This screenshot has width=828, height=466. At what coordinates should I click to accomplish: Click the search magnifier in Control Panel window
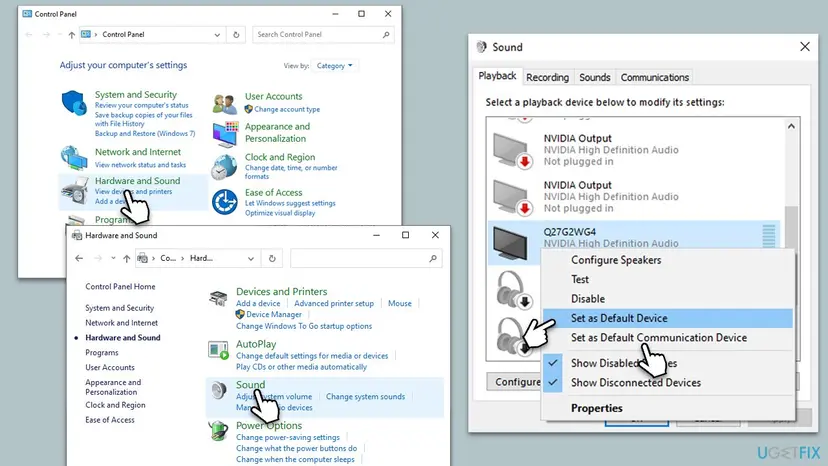tap(386, 34)
